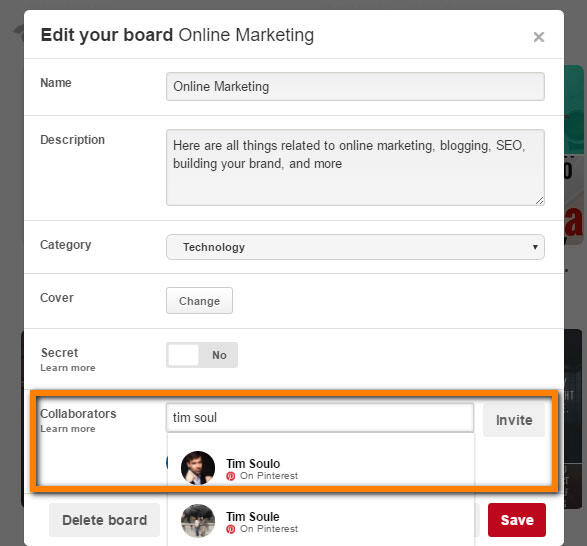Click the Category dropdown arrow
The width and height of the screenshot is (587, 546).
pos(535,247)
